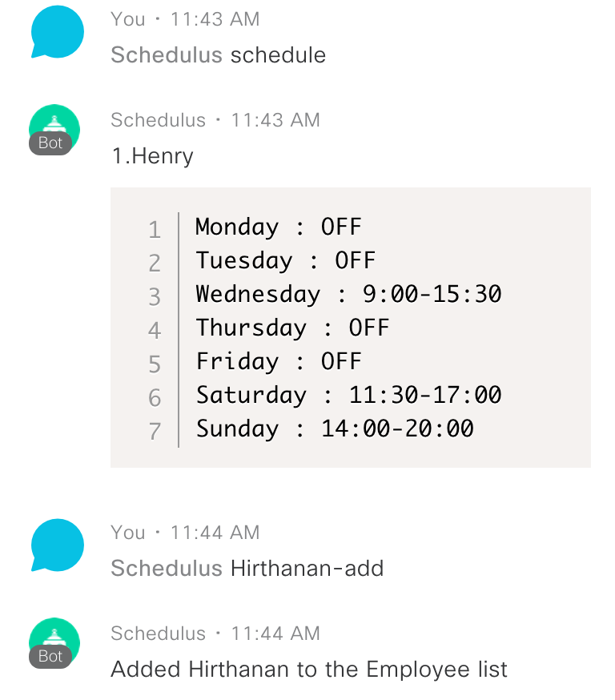Open the Schedulus bot avatar at 11:43 AM
This screenshot has height=700, width=615.
pos(54,130)
